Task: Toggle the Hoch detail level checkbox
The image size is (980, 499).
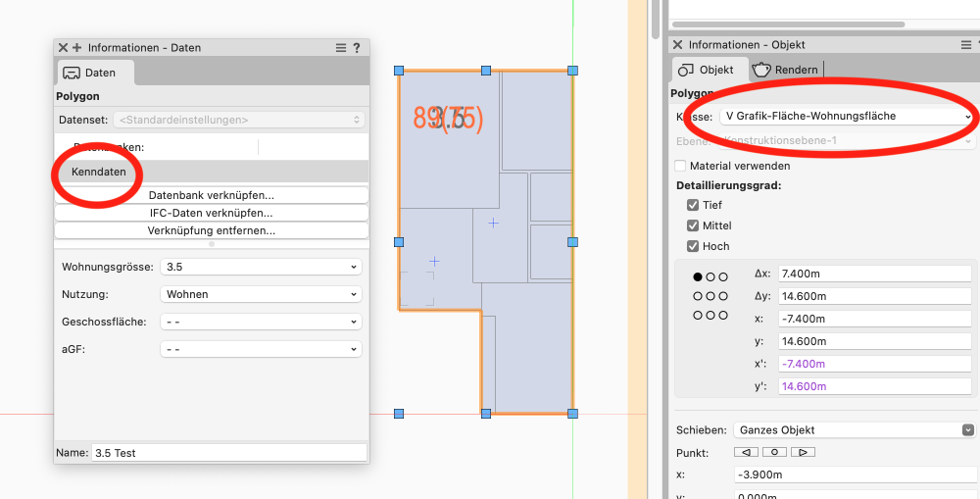Action: click(x=694, y=246)
